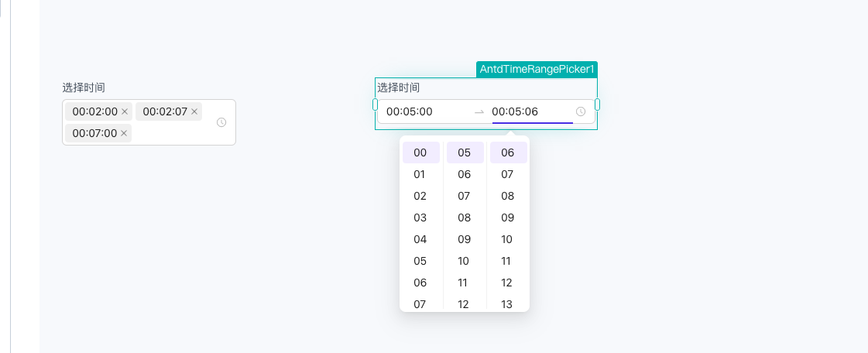This screenshot has height=353, width=868.
Task: Click clock icon in time range picker
Action: coord(581,111)
